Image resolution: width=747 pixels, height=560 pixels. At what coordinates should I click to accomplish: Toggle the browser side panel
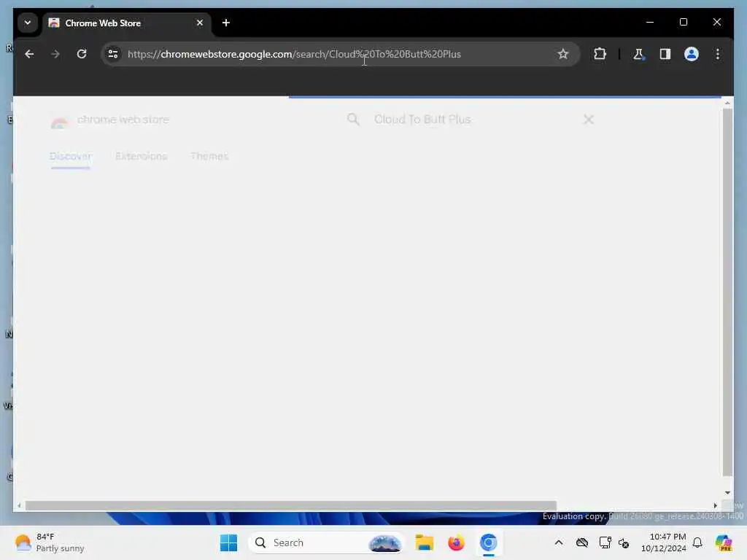[x=665, y=54]
